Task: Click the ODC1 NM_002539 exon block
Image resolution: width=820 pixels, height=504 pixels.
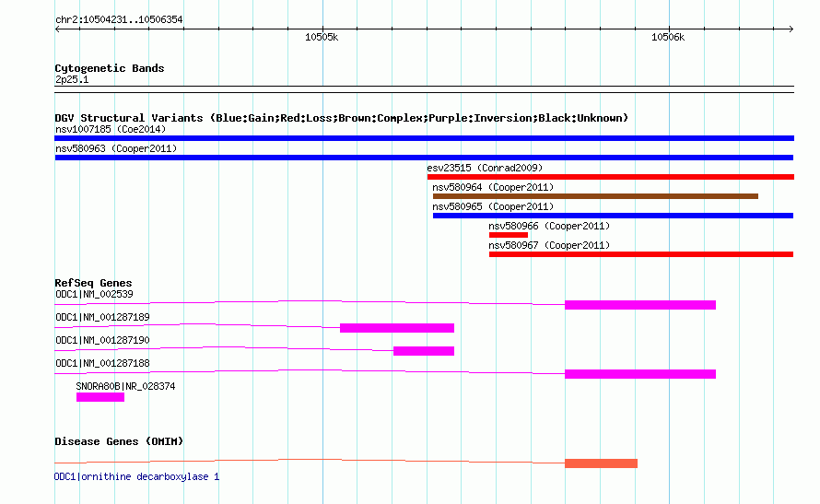Action: [x=640, y=305]
